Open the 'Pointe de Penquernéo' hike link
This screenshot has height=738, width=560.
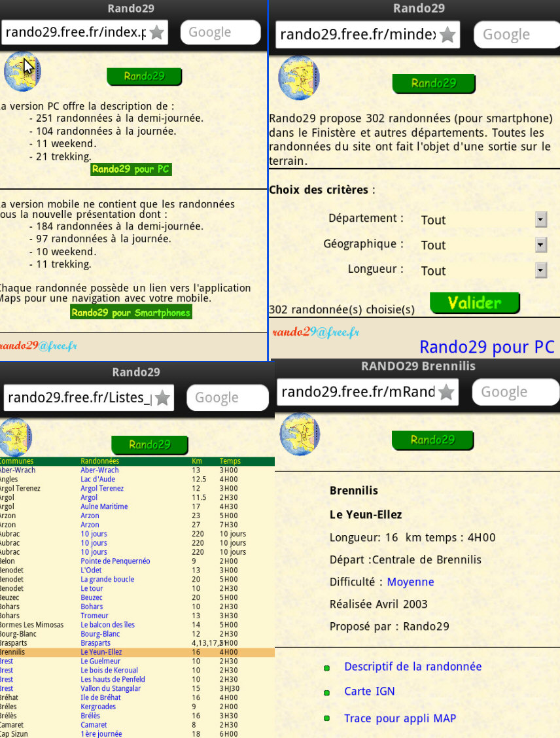tap(115, 561)
